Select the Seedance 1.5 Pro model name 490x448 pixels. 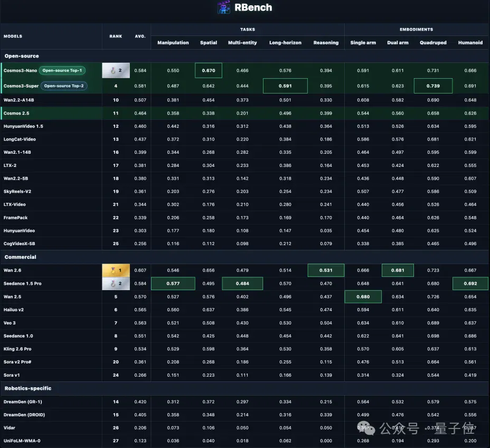coord(23,284)
